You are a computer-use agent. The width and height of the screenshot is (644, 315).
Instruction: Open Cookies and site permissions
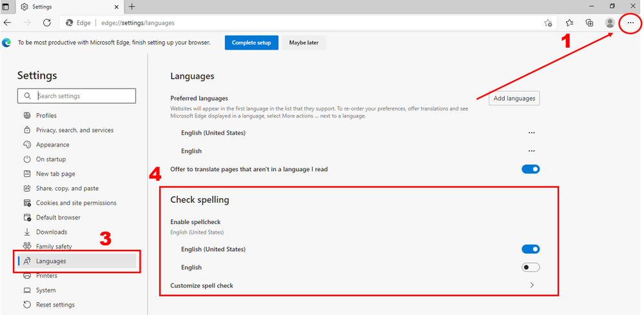(77, 203)
